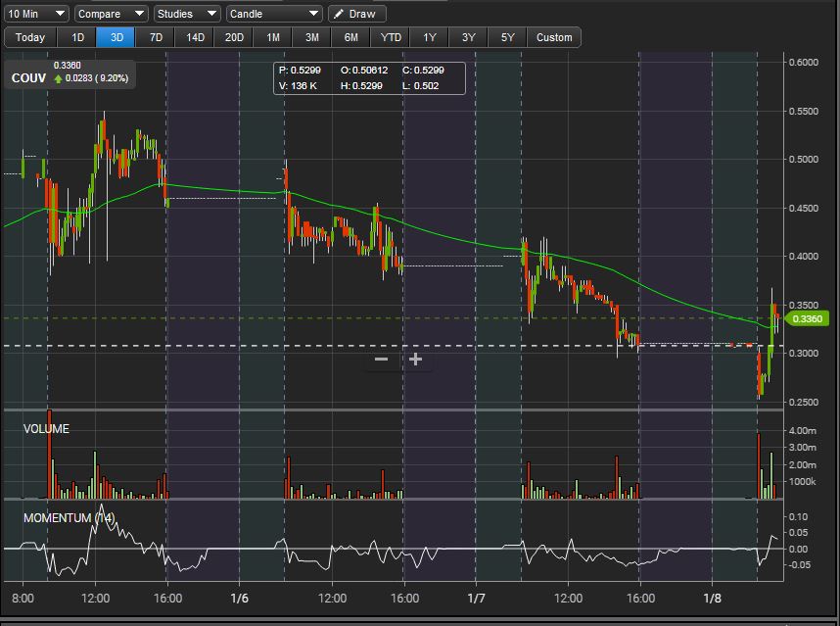Screen dimensions: 840x626
Task: Click the H: 0.5299 high value
Action: [x=361, y=86]
